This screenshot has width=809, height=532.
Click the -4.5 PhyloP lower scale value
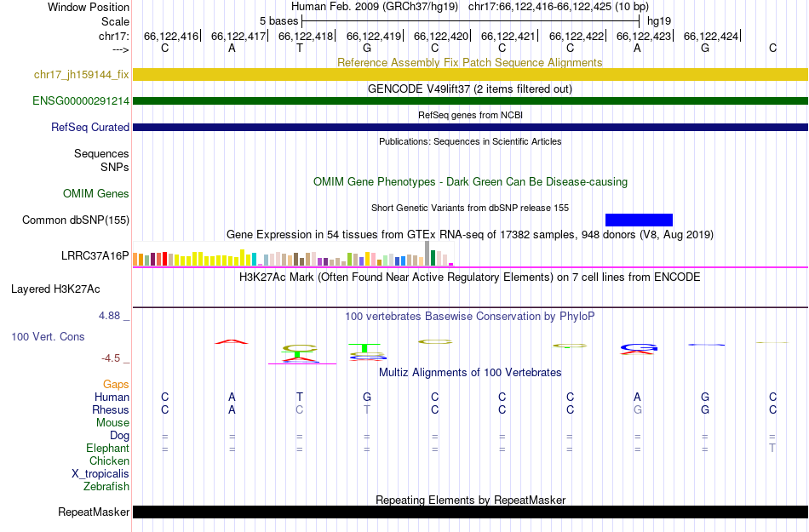111,358
